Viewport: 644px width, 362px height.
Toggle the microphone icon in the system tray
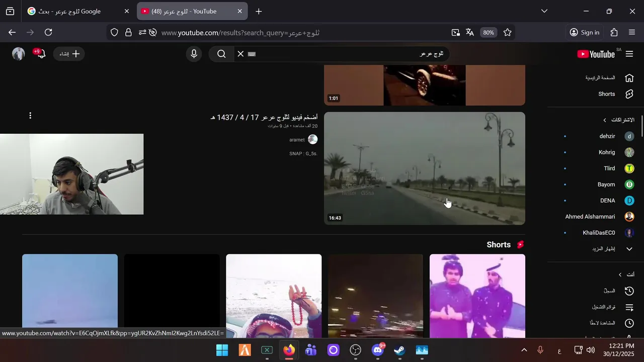pyautogui.click(x=540, y=350)
